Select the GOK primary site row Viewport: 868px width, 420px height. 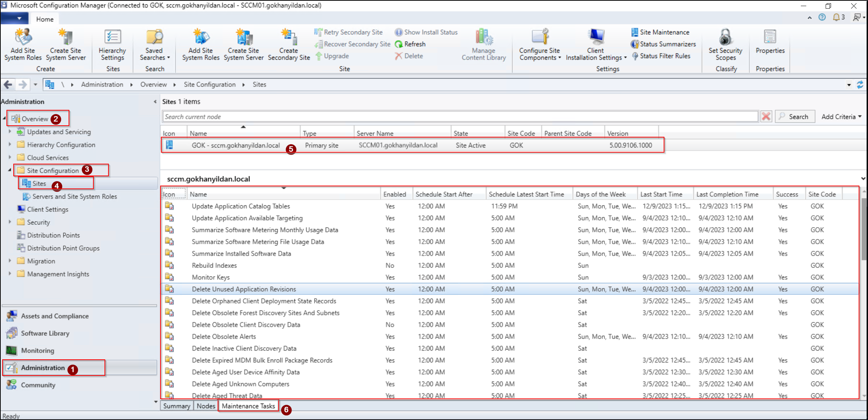(x=412, y=145)
